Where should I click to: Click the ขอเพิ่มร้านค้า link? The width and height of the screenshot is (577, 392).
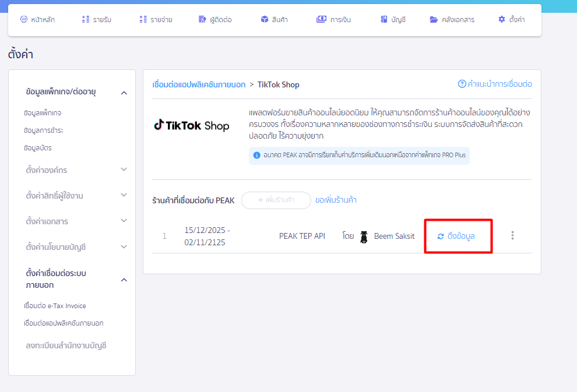336,200
